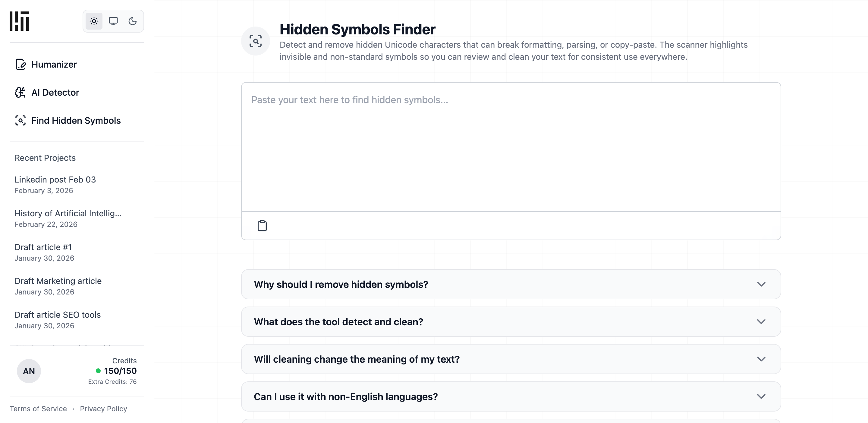
Task: Click the green credits status dot
Action: click(x=98, y=371)
